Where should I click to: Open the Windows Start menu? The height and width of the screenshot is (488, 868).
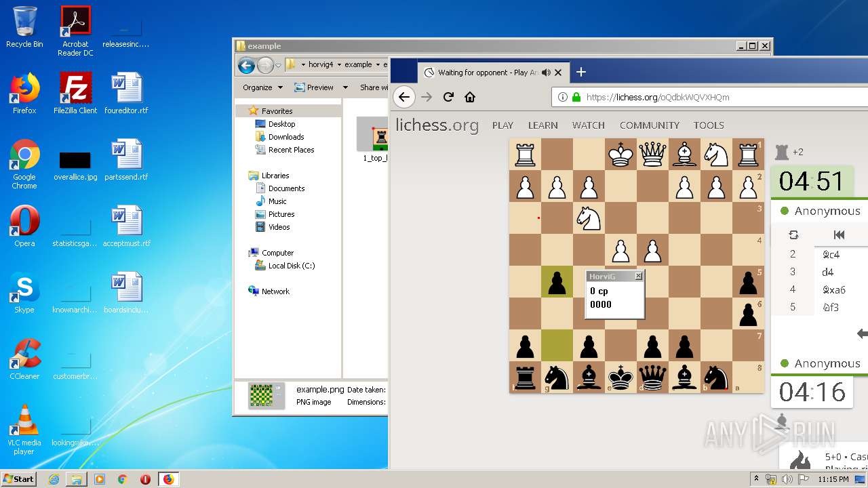[x=18, y=479]
